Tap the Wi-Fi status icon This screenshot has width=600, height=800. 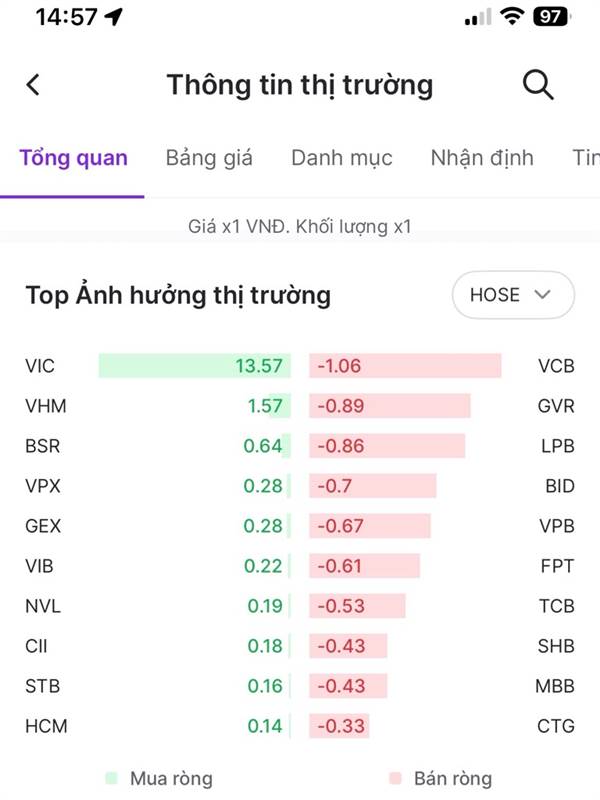[513, 17]
